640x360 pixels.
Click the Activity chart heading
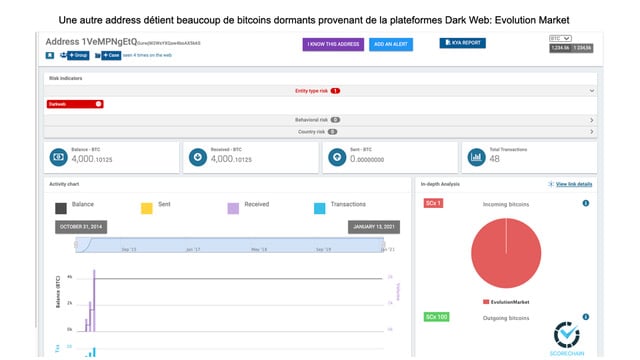[x=64, y=184]
